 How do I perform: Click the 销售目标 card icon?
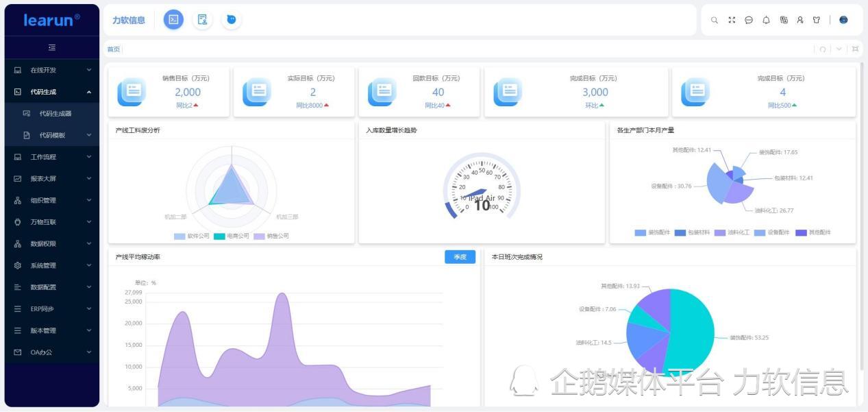tap(131, 92)
